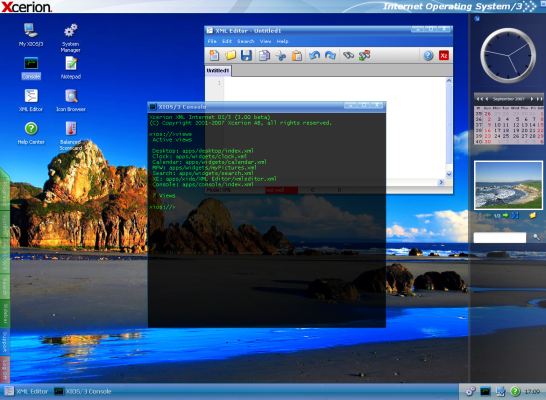The image size is (546, 400).
Task: Click the sidebar search input field
Action: [x=499, y=238]
